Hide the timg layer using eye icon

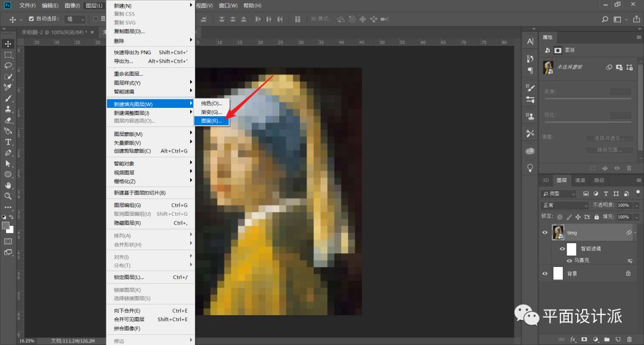click(544, 233)
